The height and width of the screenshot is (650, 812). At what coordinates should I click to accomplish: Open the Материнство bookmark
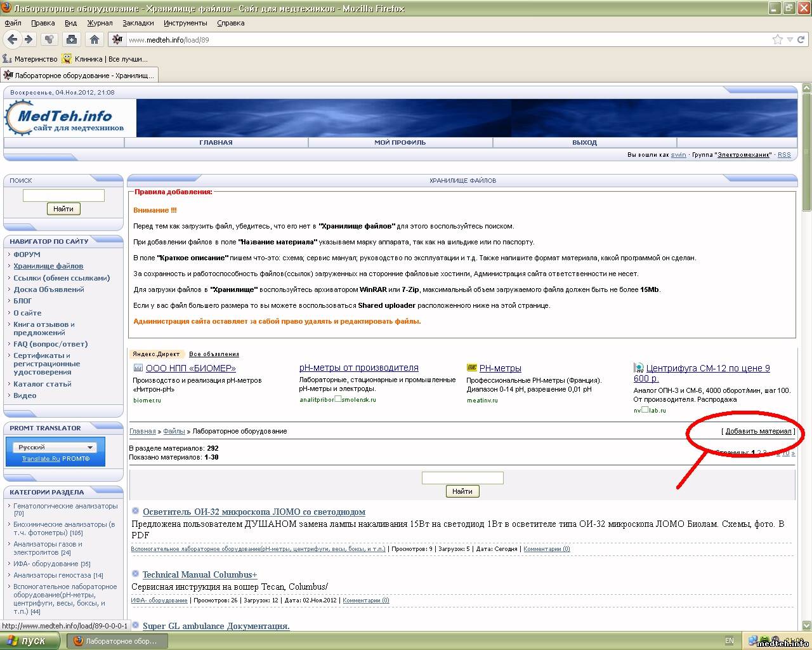[30, 59]
